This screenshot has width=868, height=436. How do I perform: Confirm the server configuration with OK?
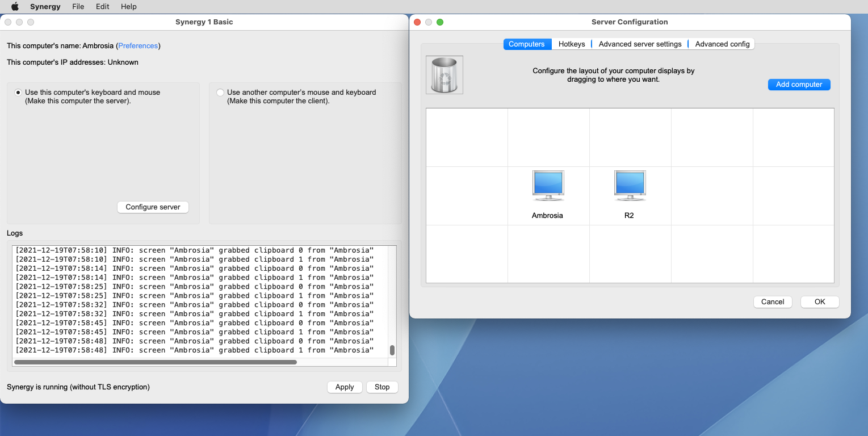[820, 302]
